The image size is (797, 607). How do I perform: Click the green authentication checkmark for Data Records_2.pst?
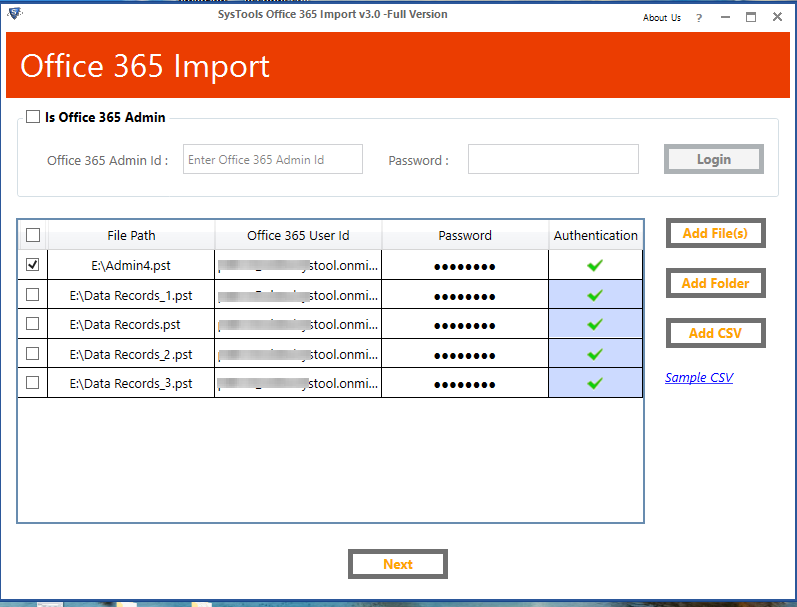tap(595, 354)
